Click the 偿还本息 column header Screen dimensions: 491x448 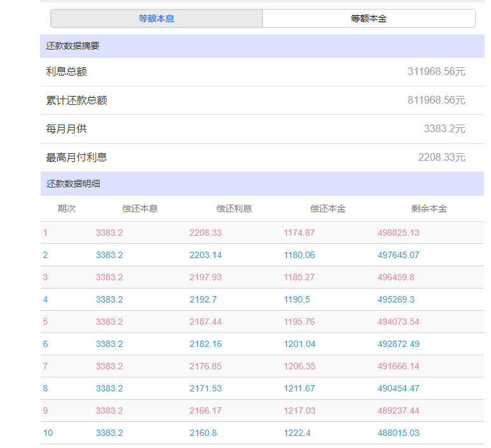pyautogui.click(x=140, y=208)
